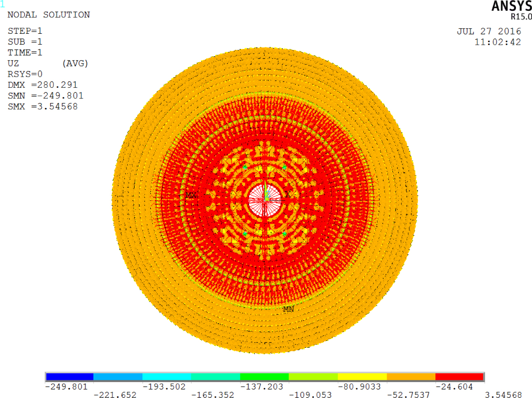
Task: Click the JUL 27 2016 date stamp
Action: pyautogui.click(x=489, y=31)
